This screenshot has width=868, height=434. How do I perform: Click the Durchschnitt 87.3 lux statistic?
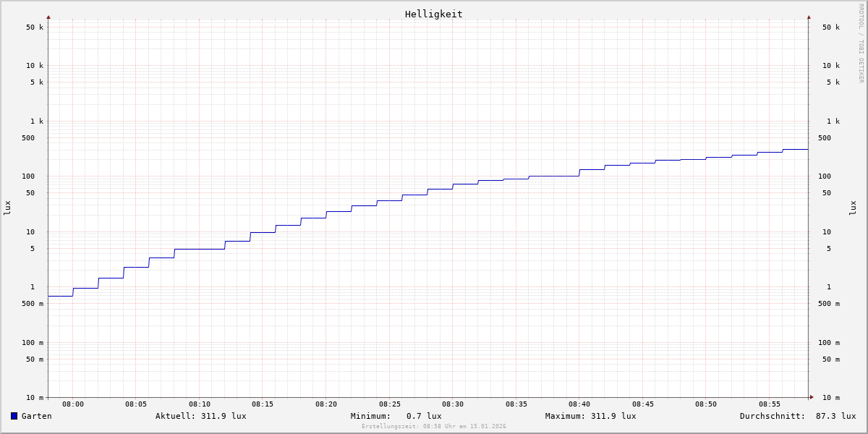(797, 416)
